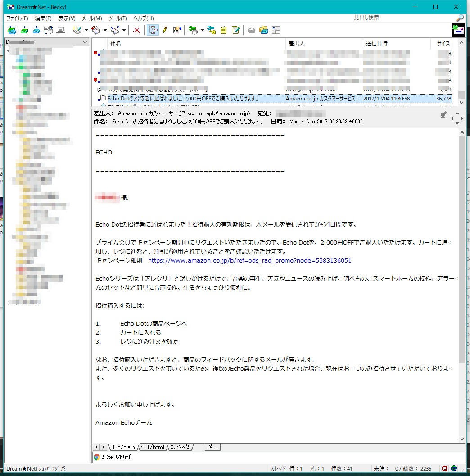Screen dimensions: 470x476
Task: Sort messages by 送信日時 column header
Action: (397, 43)
